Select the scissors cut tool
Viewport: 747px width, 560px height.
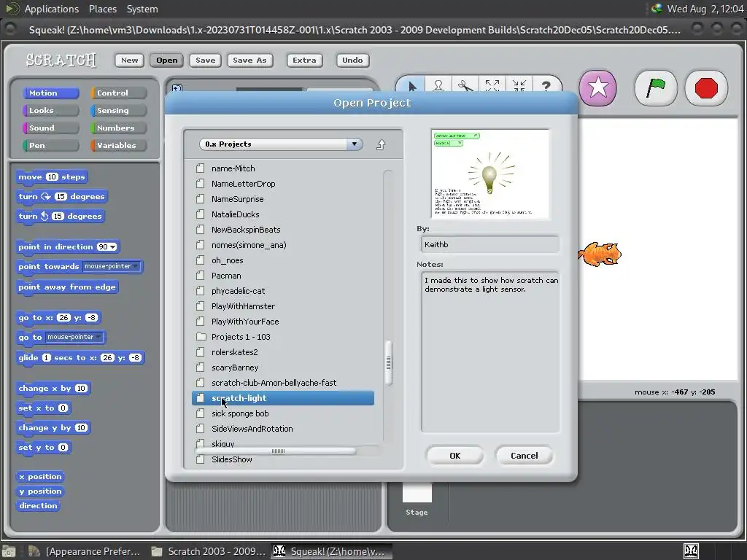click(x=465, y=86)
